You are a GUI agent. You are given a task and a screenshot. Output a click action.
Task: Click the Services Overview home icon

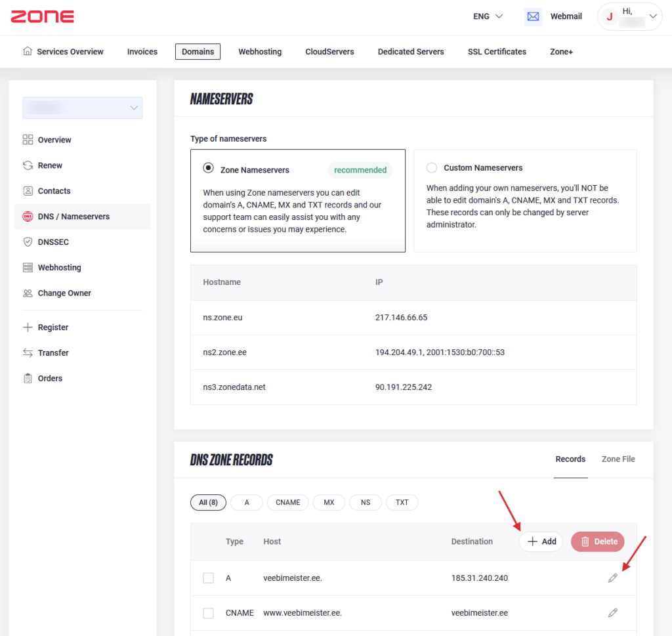28,51
